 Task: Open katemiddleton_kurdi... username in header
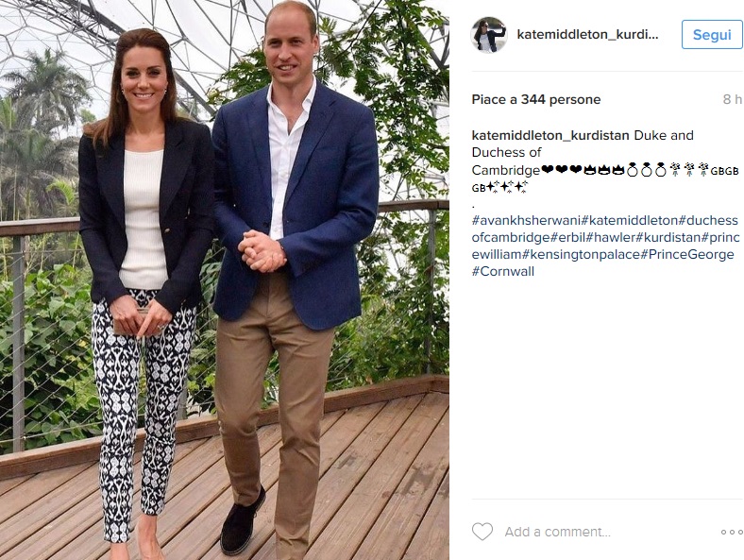click(587, 34)
